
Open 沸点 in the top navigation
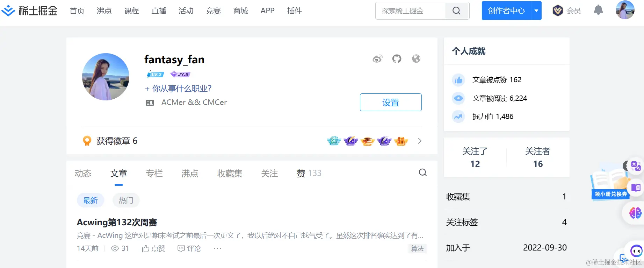[104, 11]
